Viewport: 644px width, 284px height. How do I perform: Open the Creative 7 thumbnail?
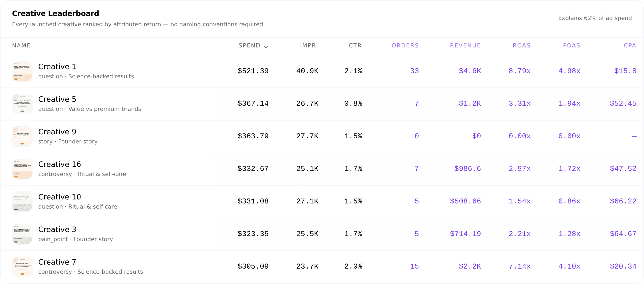[22, 267]
